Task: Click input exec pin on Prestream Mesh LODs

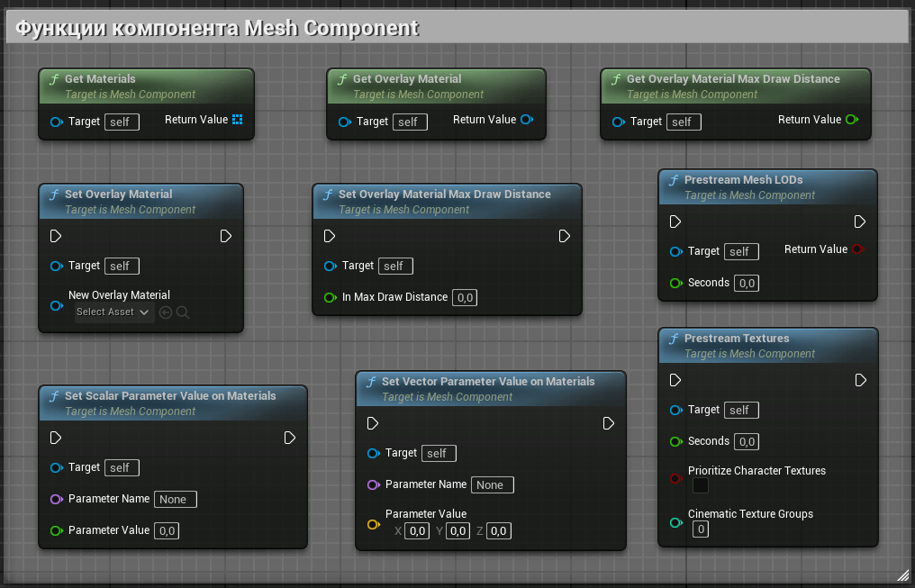Action: pos(675,222)
